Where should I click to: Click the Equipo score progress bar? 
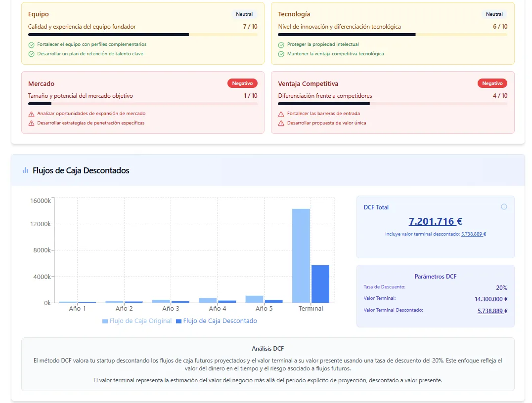click(x=142, y=35)
